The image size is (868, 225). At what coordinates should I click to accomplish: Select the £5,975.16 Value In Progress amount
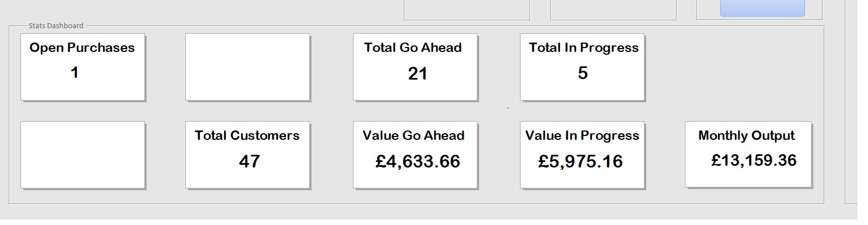pyautogui.click(x=580, y=161)
